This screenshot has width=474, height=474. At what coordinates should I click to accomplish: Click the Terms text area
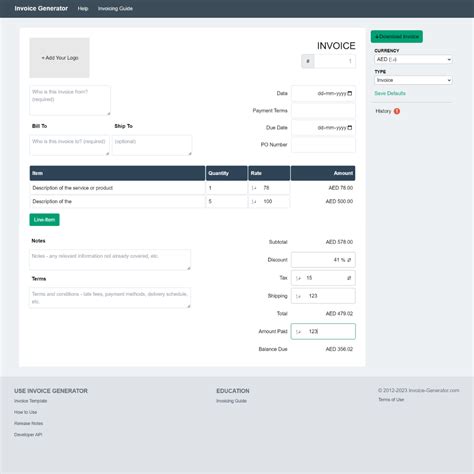tap(110, 298)
